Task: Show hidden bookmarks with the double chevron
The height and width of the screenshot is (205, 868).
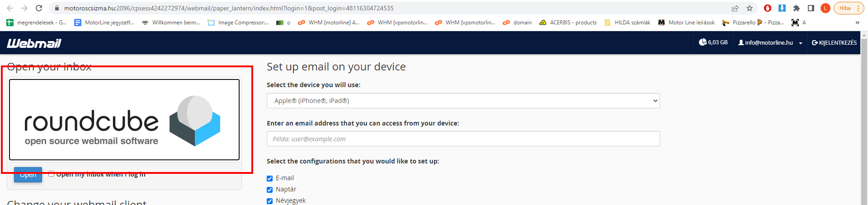Action: tap(858, 23)
